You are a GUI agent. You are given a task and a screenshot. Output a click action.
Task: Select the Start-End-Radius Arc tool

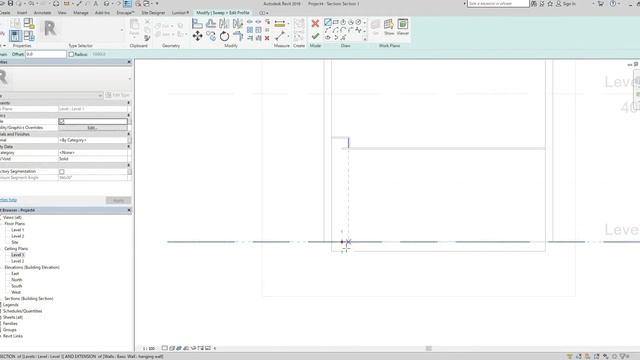(328, 30)
